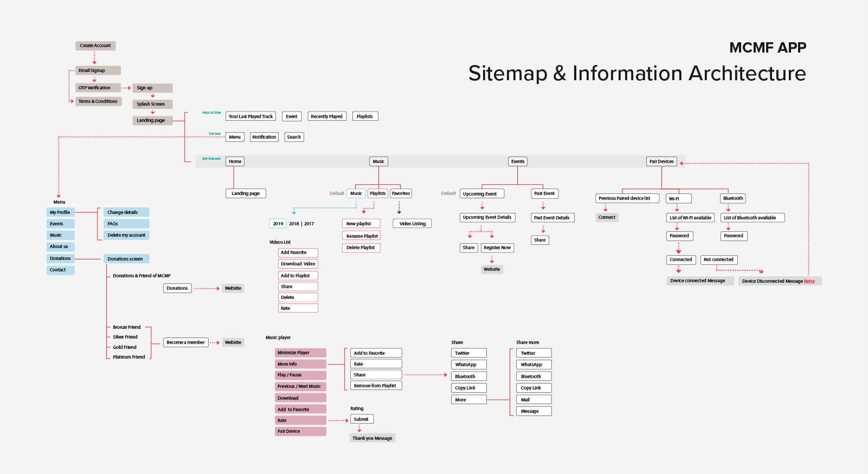This screenshot has height=474, width=868.
Task: Select the Delete Playlist box
Action: point(361,248)
